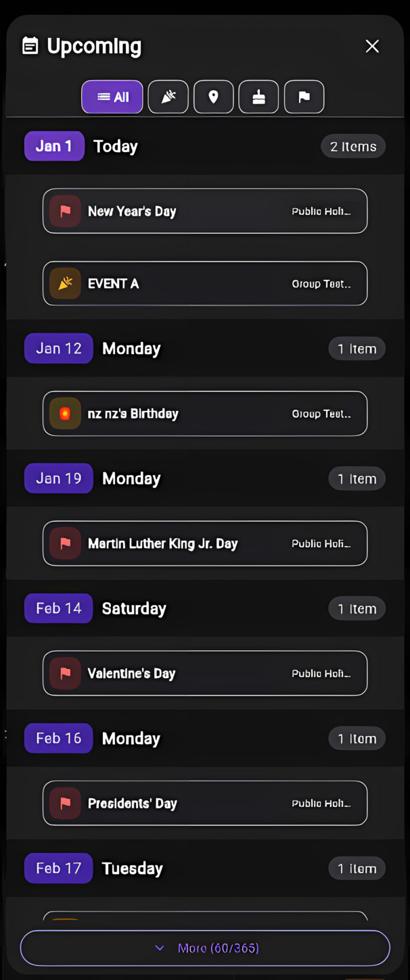Click the calendar icon next to Upcoming
410x980 pixels.
point(28,46)
